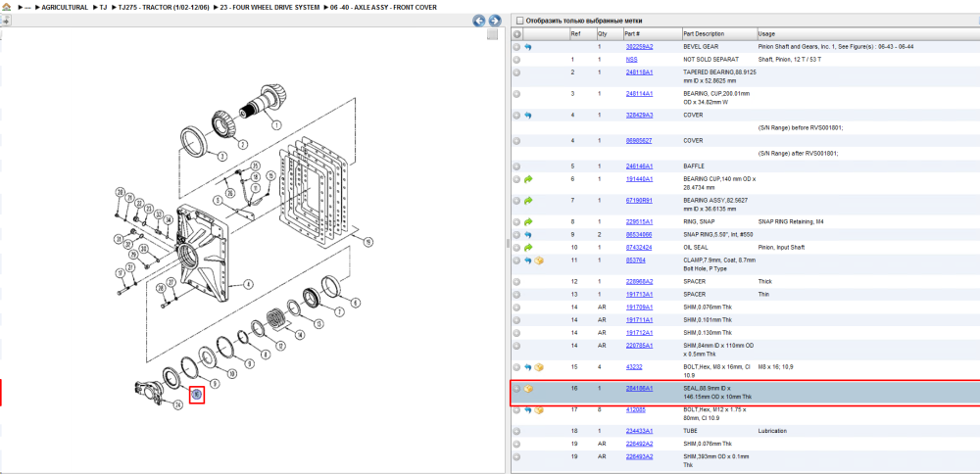Sort by Usage column header
The image size is (980, 474).
tap(766, 33)
